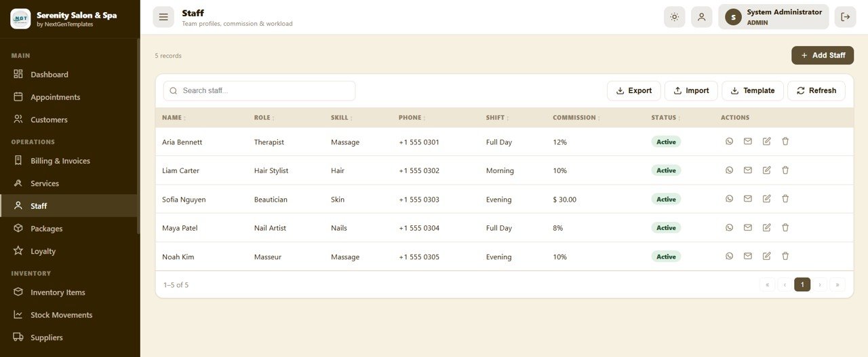Click the Import button

691,91
